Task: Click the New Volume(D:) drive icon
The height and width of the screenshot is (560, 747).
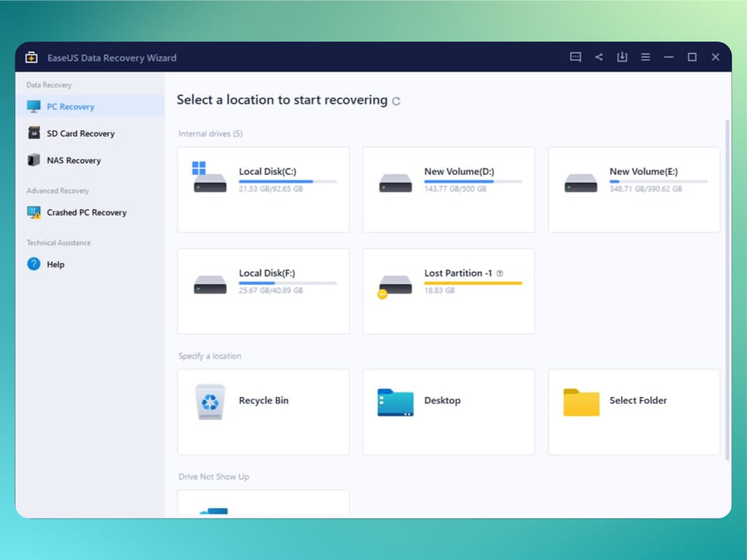Action: [395, 183]
